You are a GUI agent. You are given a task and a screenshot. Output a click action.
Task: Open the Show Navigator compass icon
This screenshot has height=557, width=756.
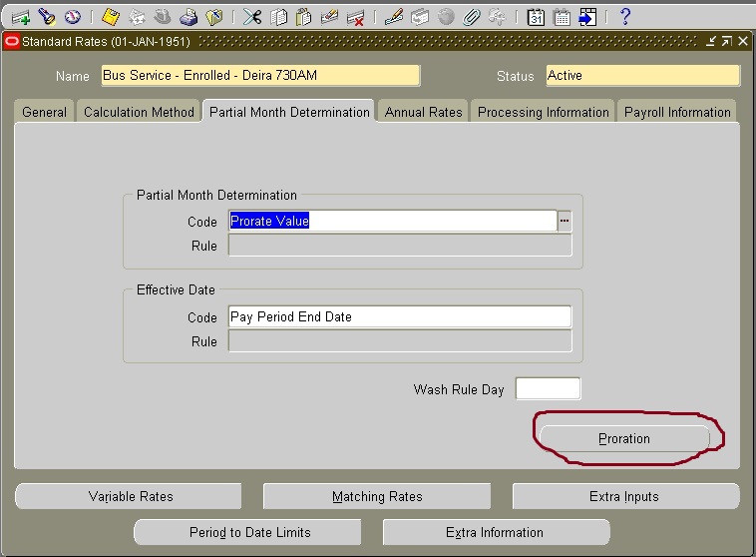[73, 17]
